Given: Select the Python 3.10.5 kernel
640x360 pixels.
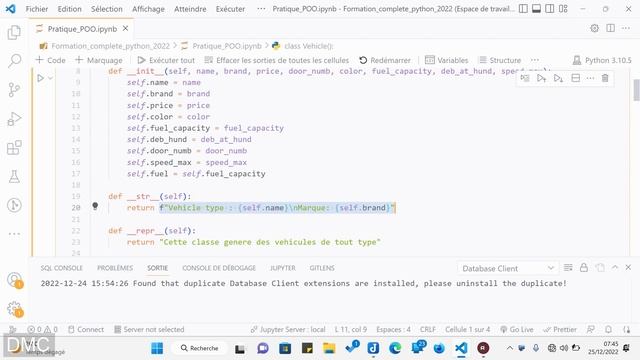Looking at the screenshot, I should pos(602,60).
